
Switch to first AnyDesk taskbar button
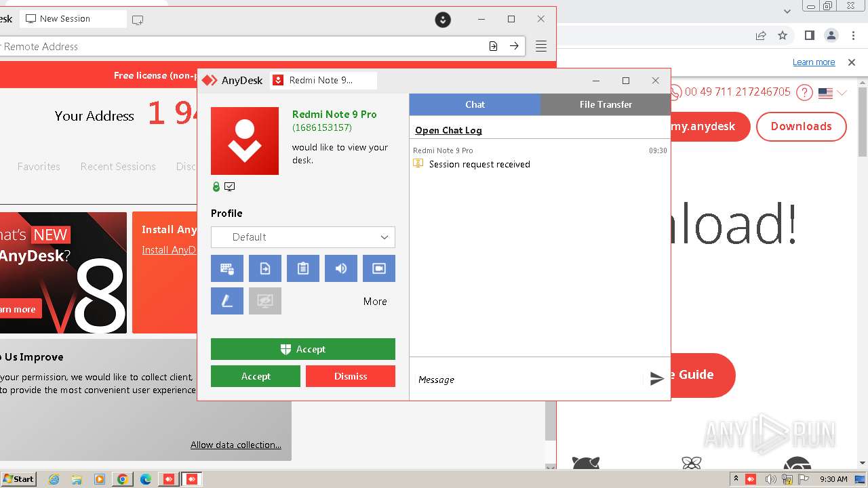pos(168,479)
